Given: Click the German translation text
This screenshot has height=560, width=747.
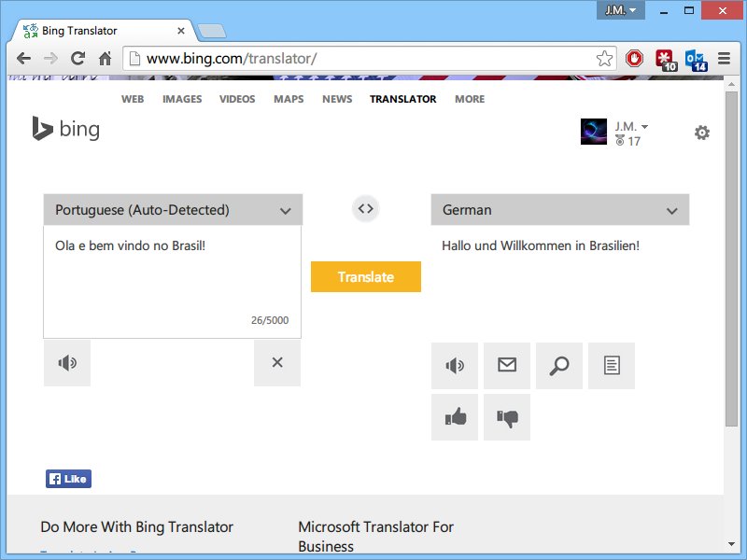Looking at the screenshot, I should 541,245.
